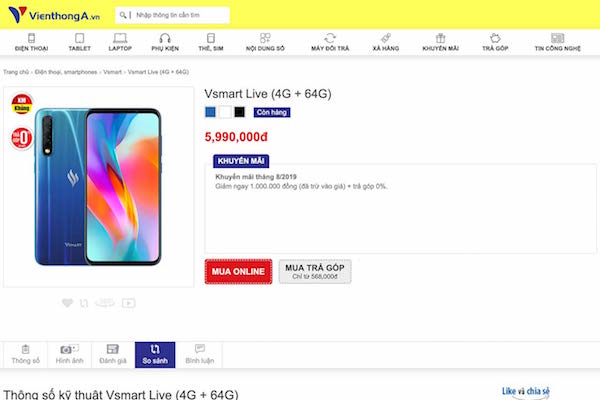The height and width of the screenshot is (400, 600).
Task: Switch to the Thông số tab
Action: click(x=25, y=354)
